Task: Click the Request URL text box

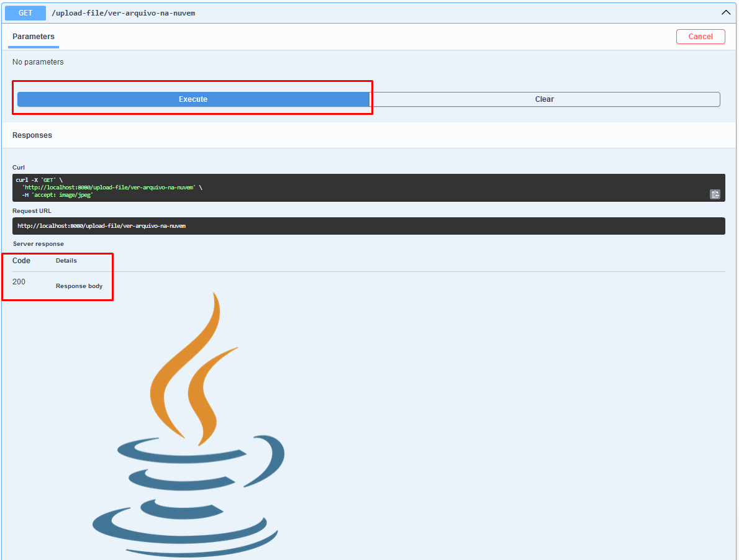Action: click(368, 225)
